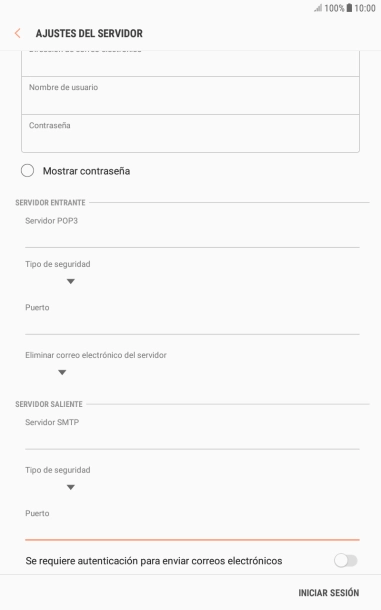Tap the battery icon in status bar
This screenshot has height=610, width=381.
349,8
